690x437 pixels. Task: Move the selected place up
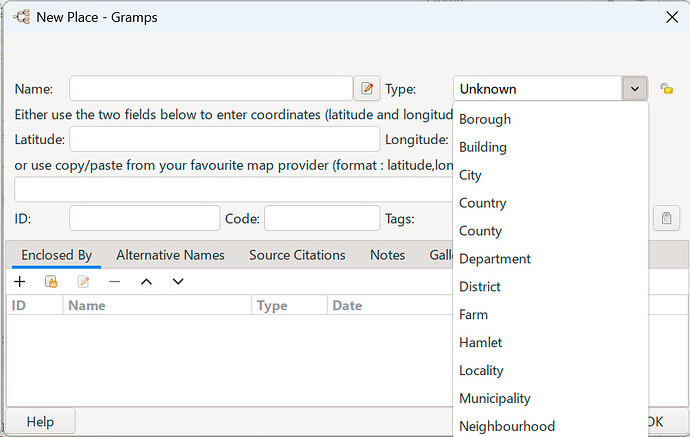click(x=146, y=282)
